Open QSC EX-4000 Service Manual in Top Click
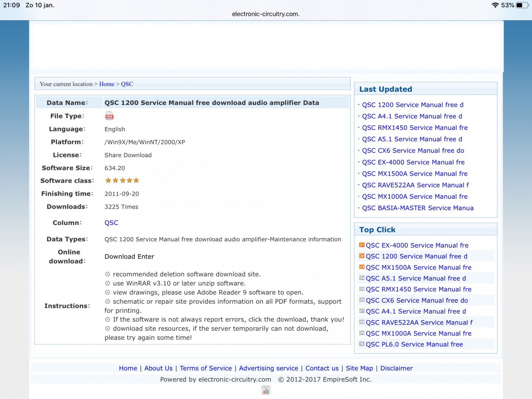532x399 pixels. point(417,245)
